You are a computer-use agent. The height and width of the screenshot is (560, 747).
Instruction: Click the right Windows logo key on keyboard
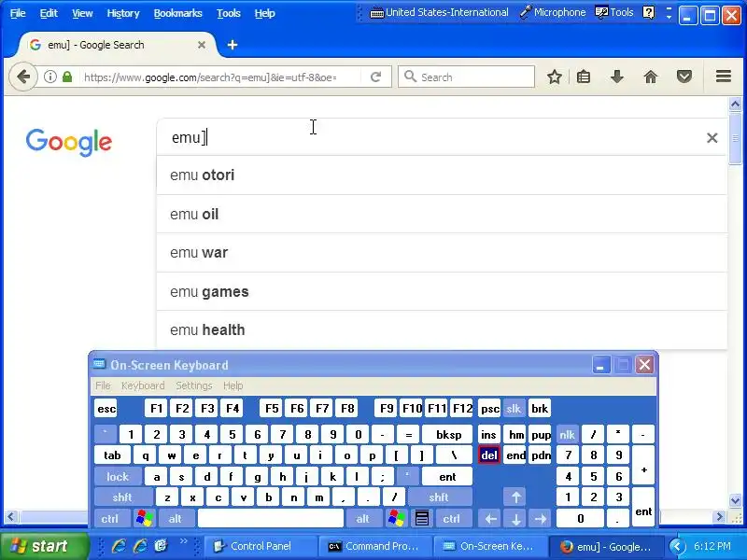tap(397, 518)
